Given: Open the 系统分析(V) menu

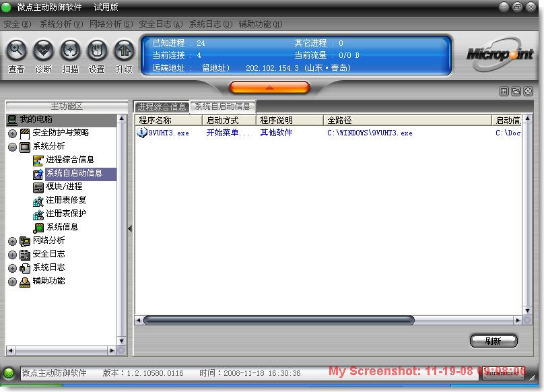Looking at the screenshot, I should point(61,24).
